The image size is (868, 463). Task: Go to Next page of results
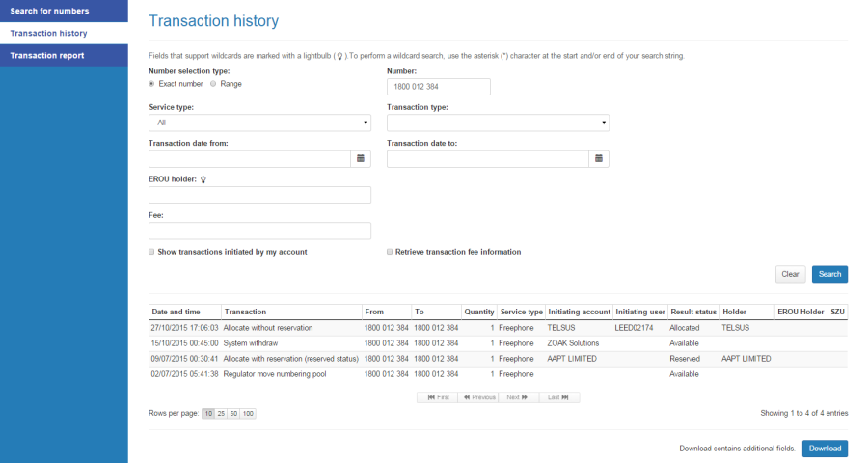click(x=519, y=397)
